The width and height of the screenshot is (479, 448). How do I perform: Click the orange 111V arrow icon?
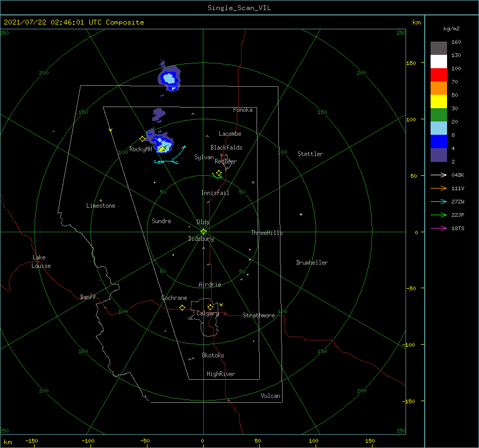(x=439, y=189)
